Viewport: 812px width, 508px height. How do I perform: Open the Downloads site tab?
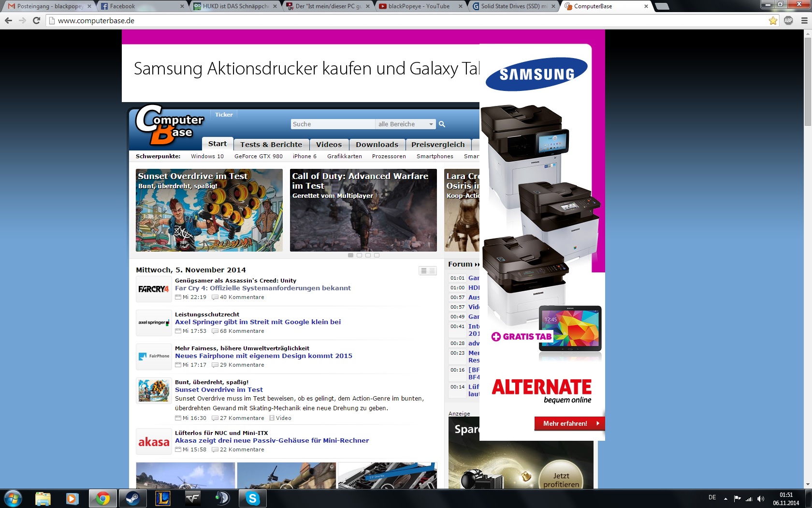pos(377,144)
